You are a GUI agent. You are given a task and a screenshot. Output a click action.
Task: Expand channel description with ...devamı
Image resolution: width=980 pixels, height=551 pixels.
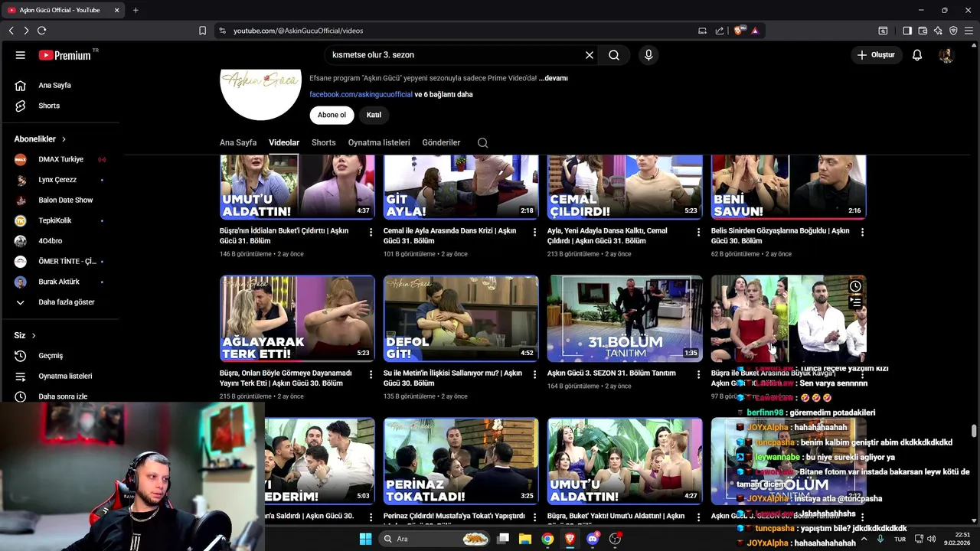point(553,78)
